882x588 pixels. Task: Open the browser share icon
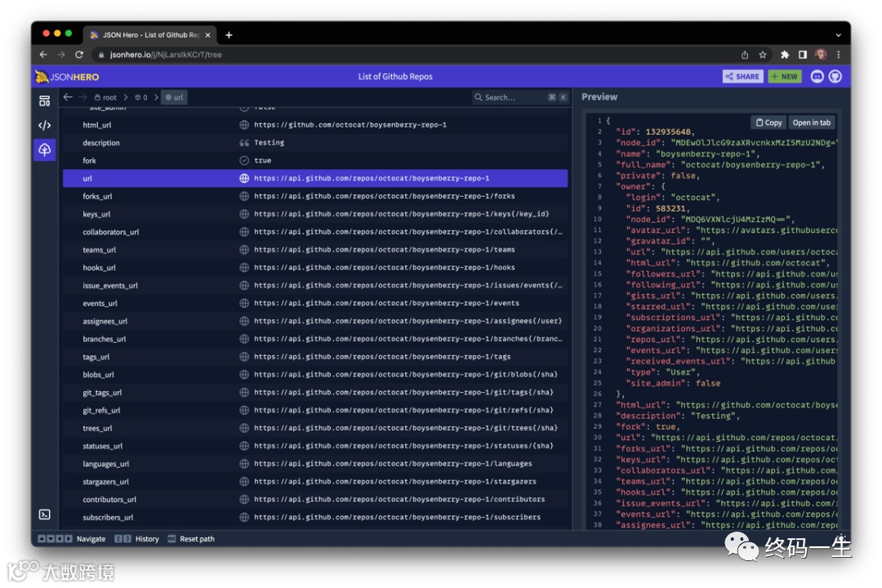[x=745, y=55]
